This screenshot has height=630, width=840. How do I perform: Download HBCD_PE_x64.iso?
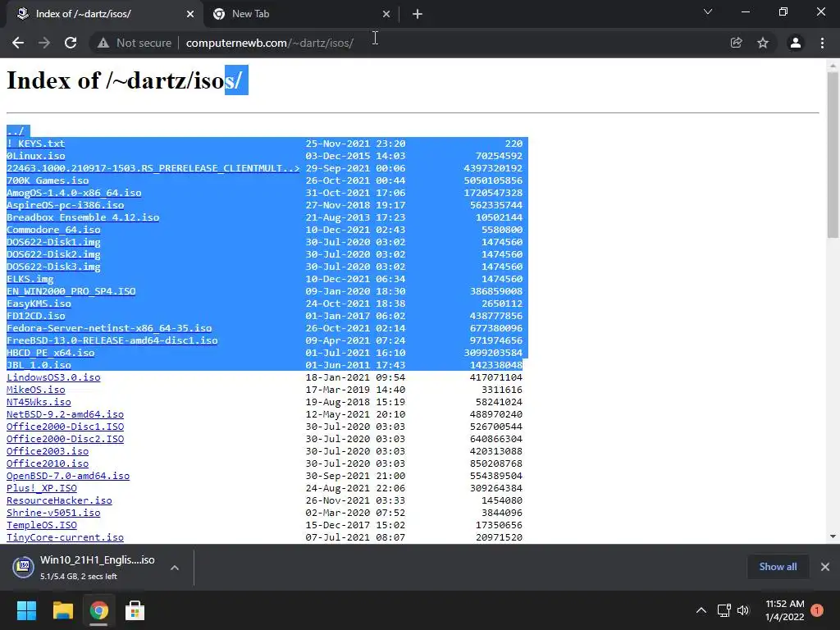[x=50, y=353]
